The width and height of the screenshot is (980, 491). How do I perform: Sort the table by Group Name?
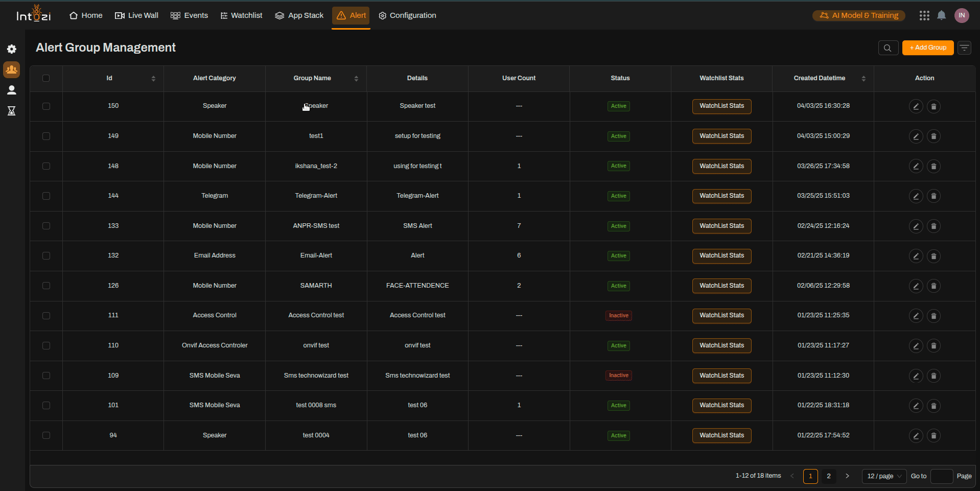(x=357, y=78)
